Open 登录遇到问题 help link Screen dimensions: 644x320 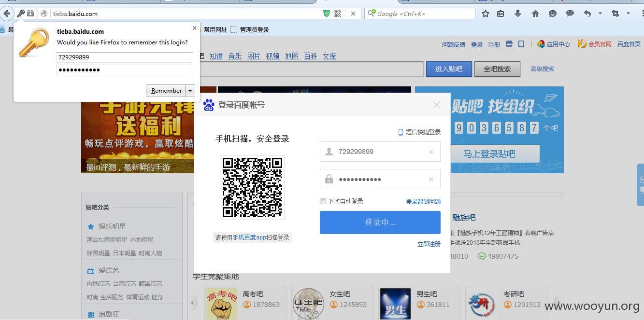[423, 202]
